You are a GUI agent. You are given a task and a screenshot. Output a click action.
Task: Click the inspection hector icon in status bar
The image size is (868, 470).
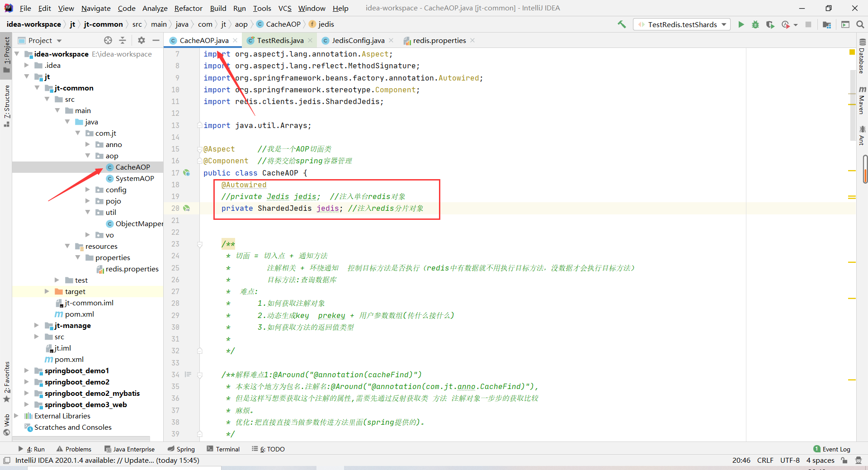(x=859, y=461)
